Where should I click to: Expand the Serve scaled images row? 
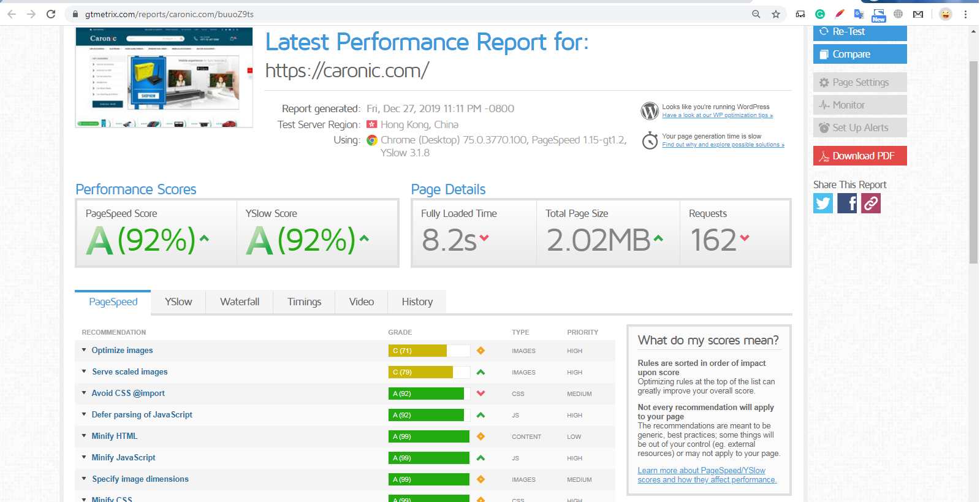tap(84, 371)
